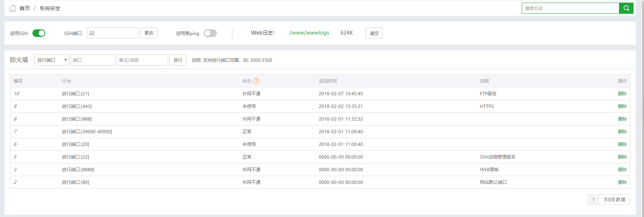Click timestamp 2018-02-02 15:35:21
Viewport: 644px width, 217px height.
click(341, 106)
